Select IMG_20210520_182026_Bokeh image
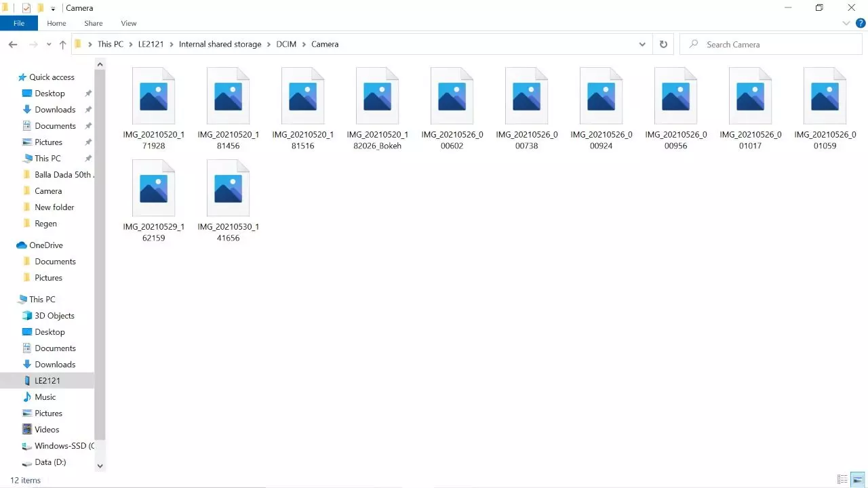The width and height of the screenshot is (868, 488). pos(377,95)
